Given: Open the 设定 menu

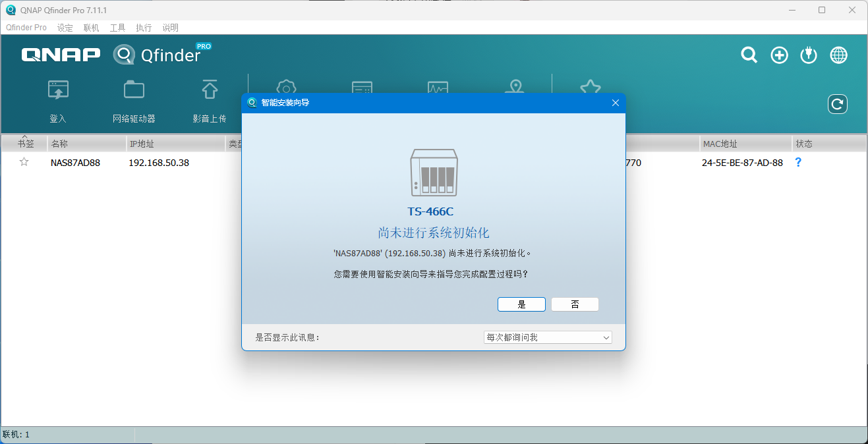Looking at the screenshot, I should click(x=65, y=28).
